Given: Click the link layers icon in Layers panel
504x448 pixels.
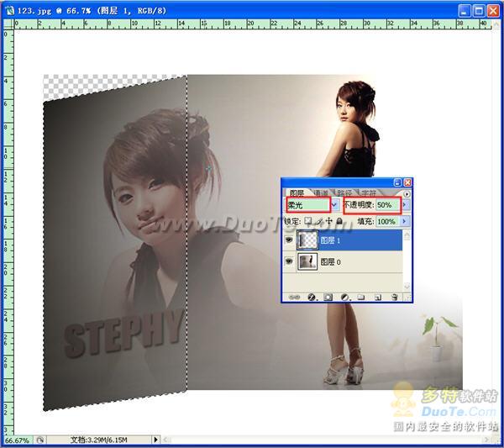Looking at the screenshot, I should [294, 298].
